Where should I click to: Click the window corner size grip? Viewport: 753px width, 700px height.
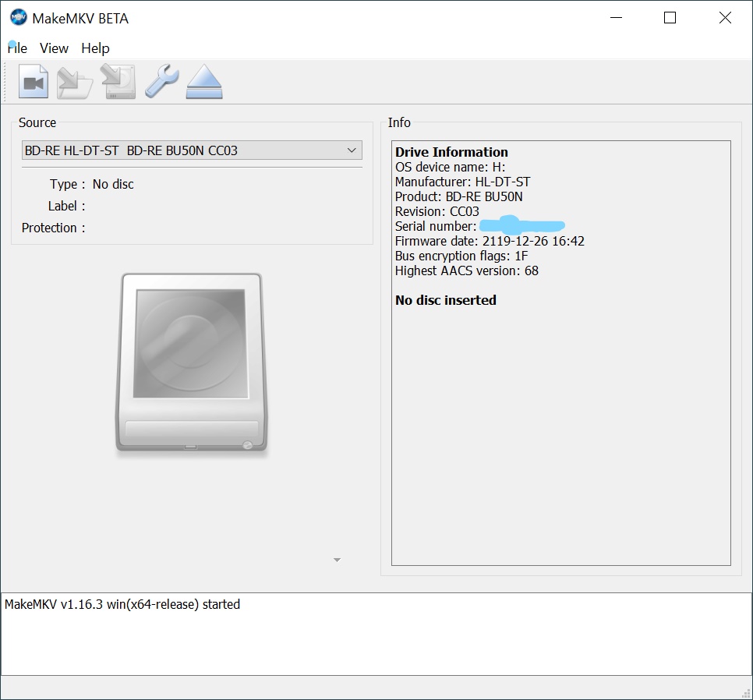tap(747, 694)
